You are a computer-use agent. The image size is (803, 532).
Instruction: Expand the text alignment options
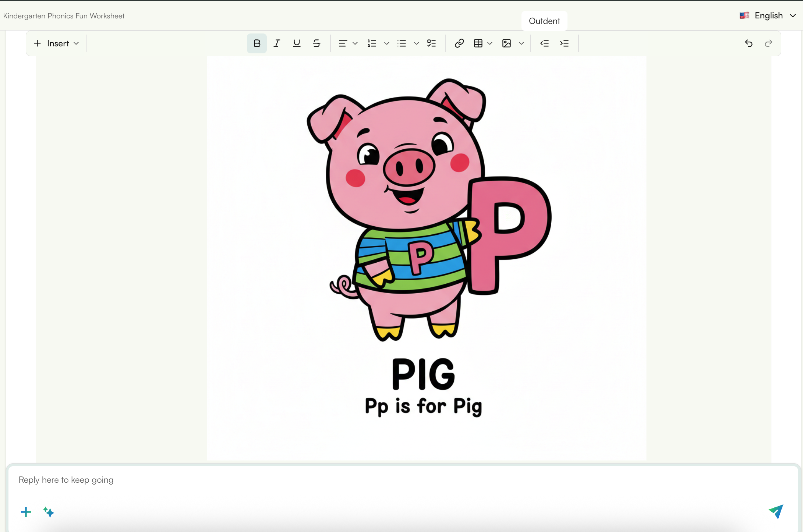(x=354, y=43)
